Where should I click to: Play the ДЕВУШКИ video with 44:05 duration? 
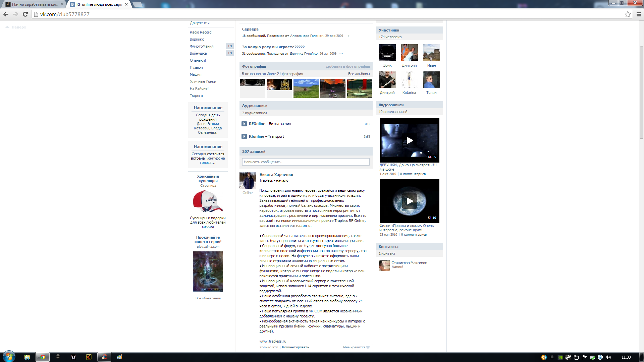pyautogui.click(x=409, y=140)
